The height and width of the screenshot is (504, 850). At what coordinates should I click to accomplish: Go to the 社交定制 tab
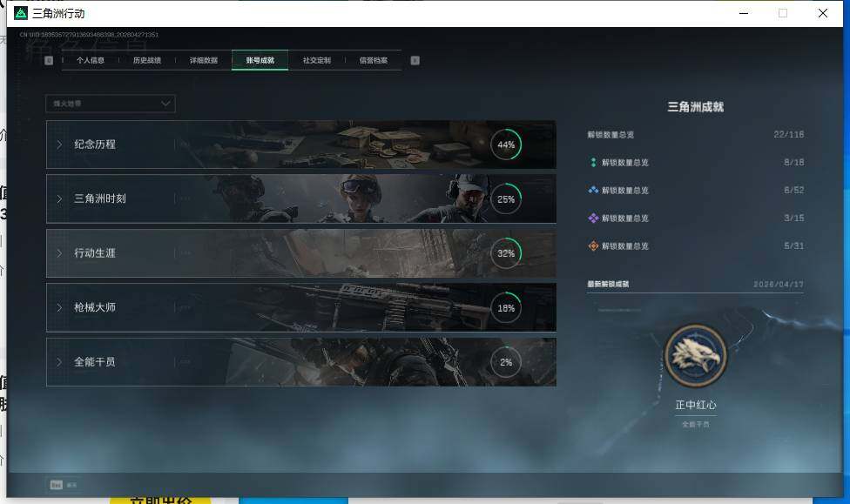317,60
